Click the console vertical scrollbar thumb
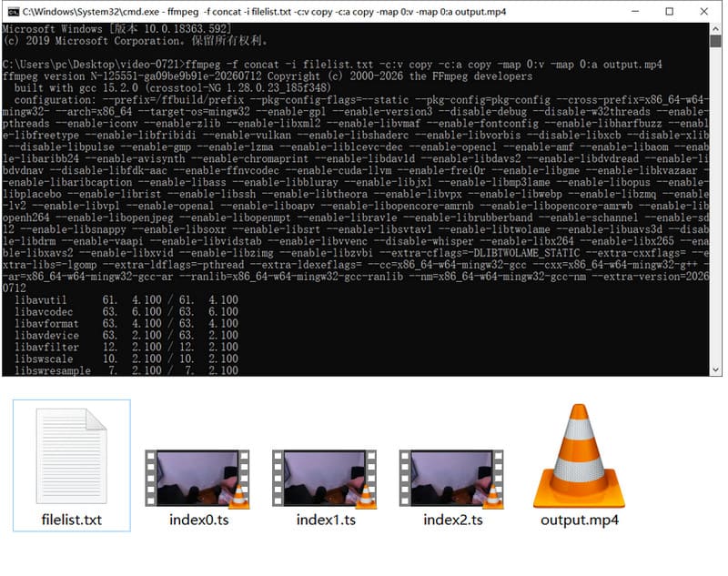 pos(715,41)
